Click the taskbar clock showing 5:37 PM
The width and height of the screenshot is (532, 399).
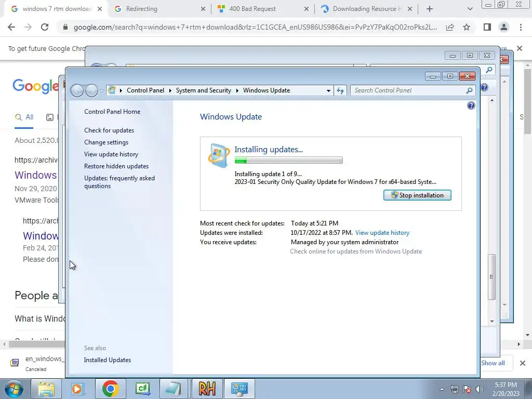coord(506,389)
